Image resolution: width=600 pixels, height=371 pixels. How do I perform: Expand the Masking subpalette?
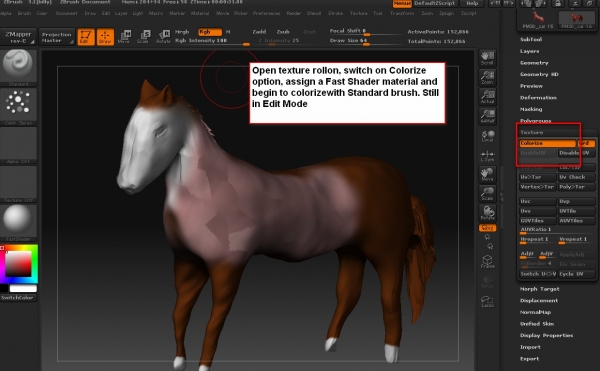[x=531, y=109]
